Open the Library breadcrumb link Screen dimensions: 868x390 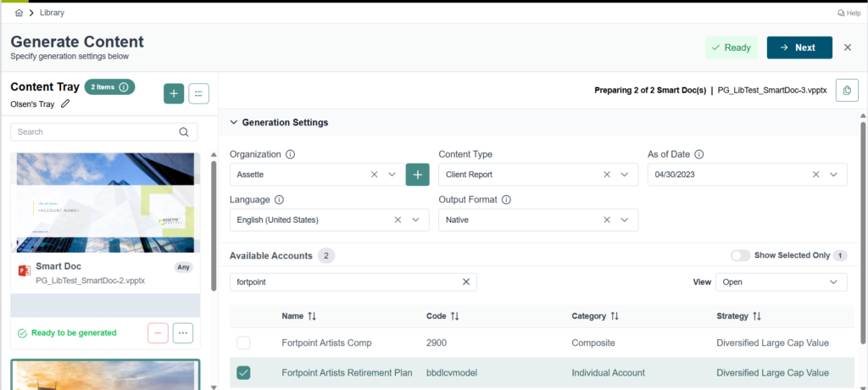(x=52, y=13)
